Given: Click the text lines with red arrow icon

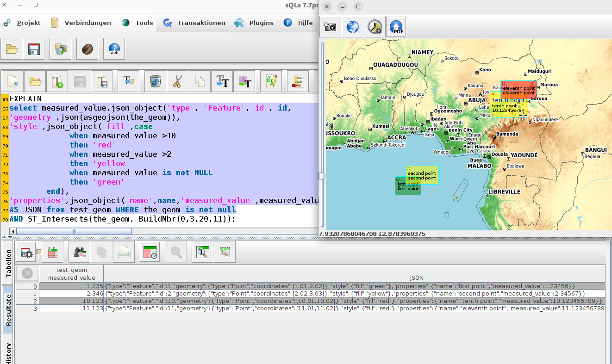Looking at the screenshot, I should (298, 82).
